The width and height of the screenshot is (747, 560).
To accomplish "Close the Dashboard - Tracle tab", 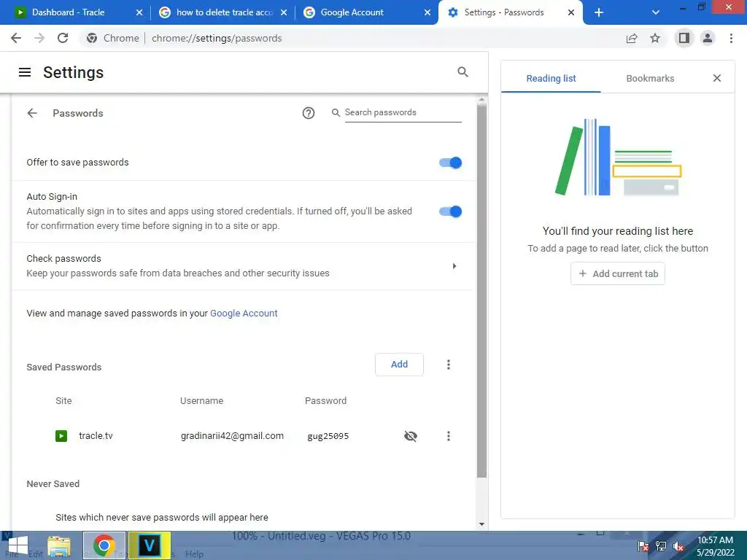I will click(139, 12).
